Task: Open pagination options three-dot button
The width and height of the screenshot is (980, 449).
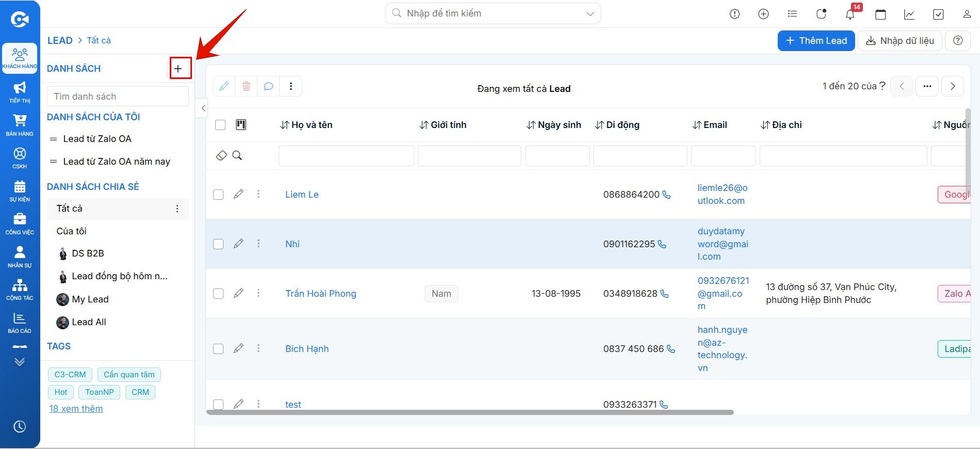Action: [x=927, y=86]
